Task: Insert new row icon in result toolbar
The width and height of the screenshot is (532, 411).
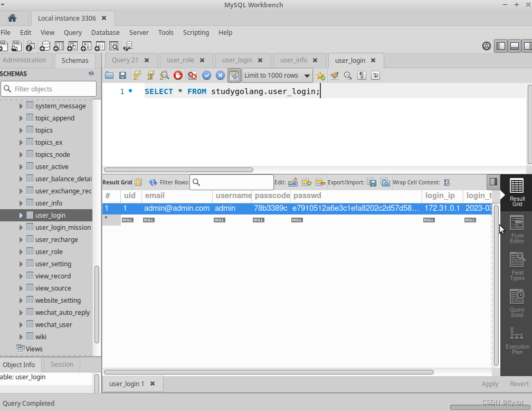Action: click(306, 182)
